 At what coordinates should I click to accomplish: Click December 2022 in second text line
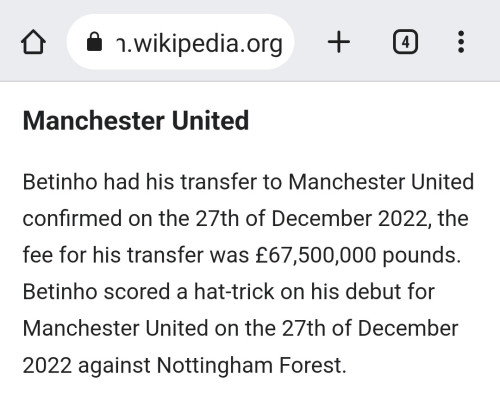pyautogui.click(x=349, y=219)
